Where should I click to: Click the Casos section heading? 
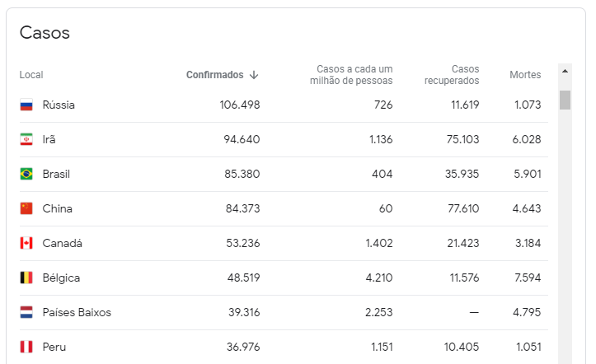[45, 33]
